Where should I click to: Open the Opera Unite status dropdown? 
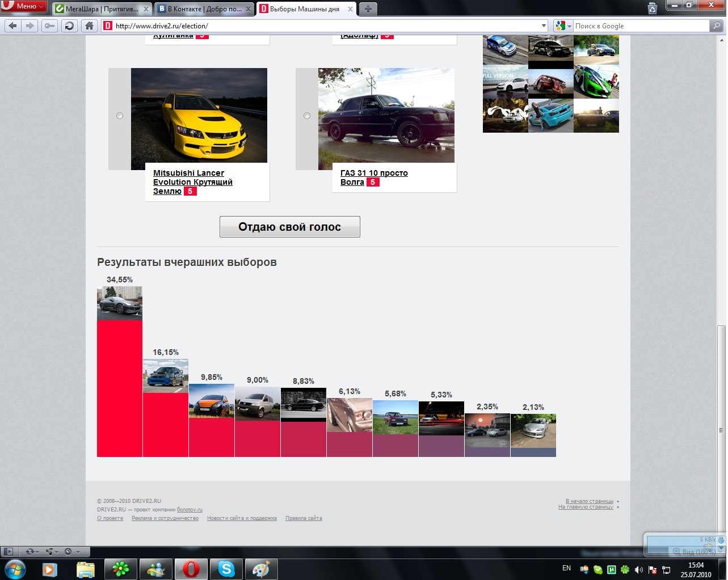coord(52,551)
